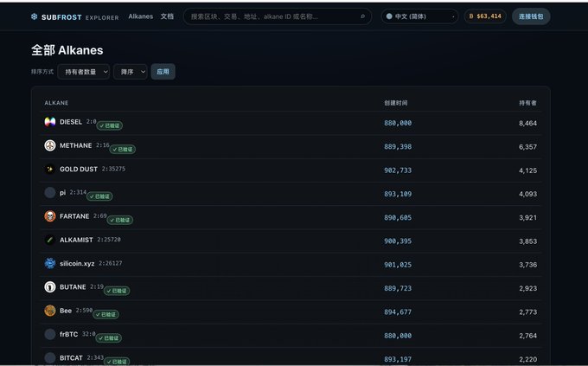Screen dimensions: 588x366
Task: Click the 2:25720 ID beside ALKAMIST
Action: coord(109,240)
